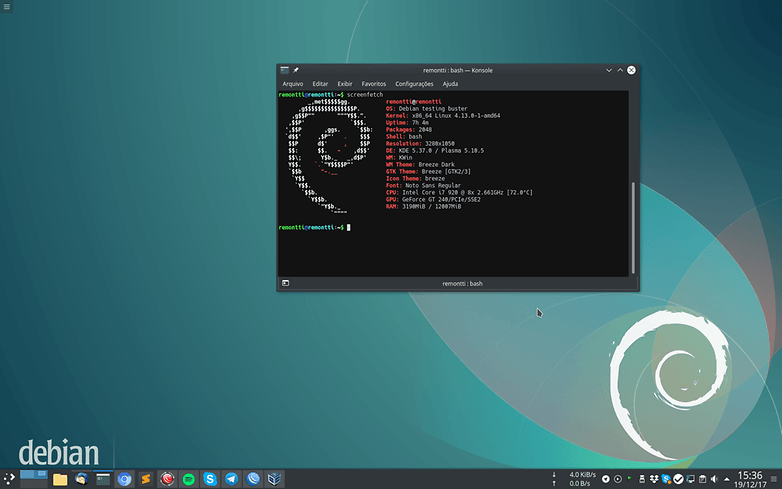Open the volume speaker tray icon
Image resolution: width=782 pixels, height=489 pixels.
click(714, 479)
